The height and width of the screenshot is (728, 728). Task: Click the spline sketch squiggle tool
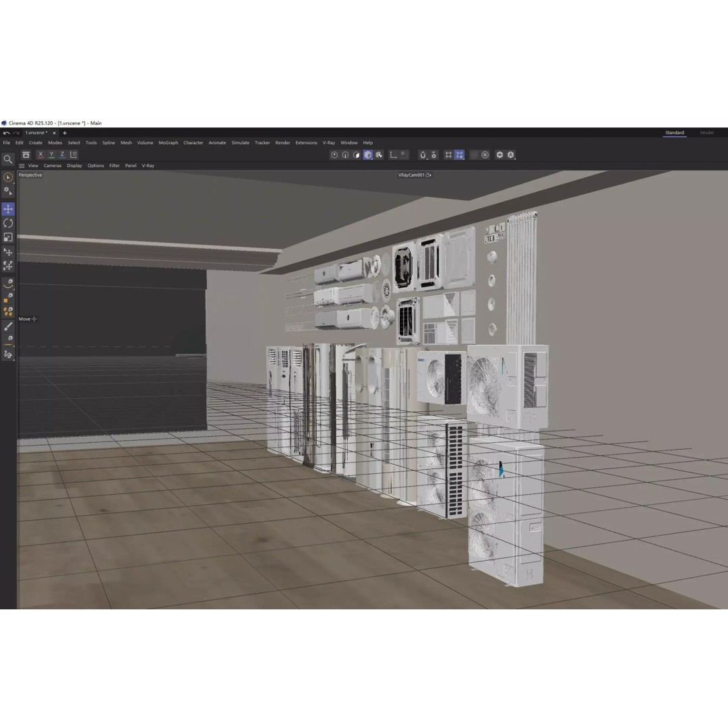point(8,355)
